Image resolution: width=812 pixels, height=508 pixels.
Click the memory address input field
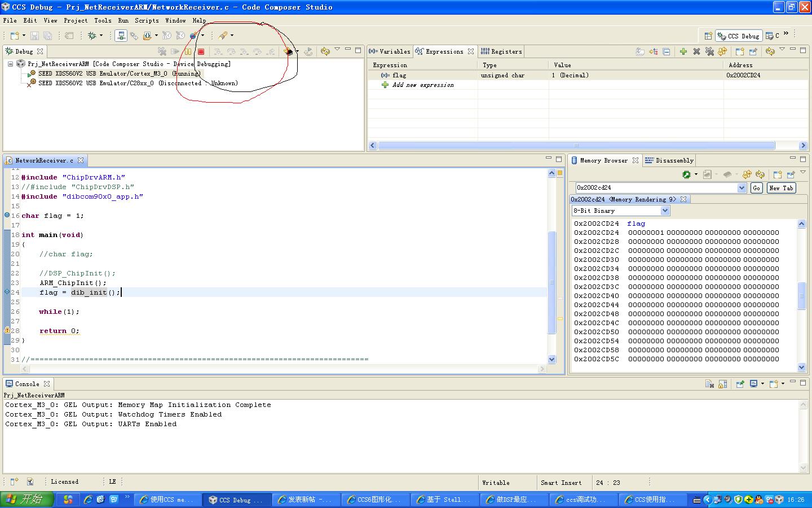coord(657,188)
